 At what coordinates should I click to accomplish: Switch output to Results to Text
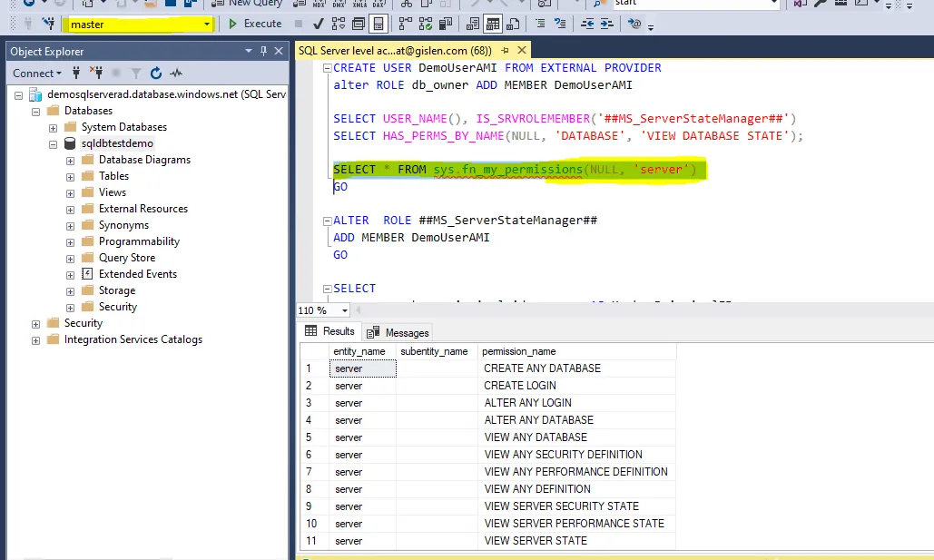473,24
